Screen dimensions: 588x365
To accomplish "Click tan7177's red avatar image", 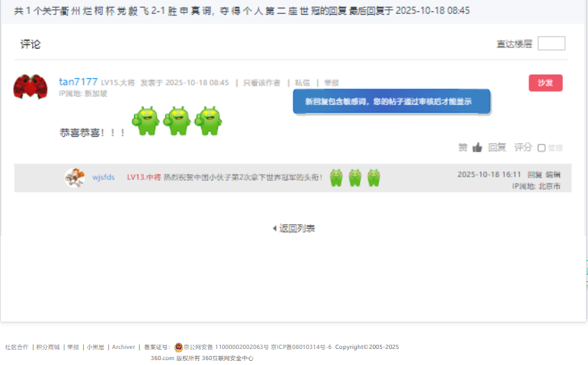I will (x=30, y=87).
